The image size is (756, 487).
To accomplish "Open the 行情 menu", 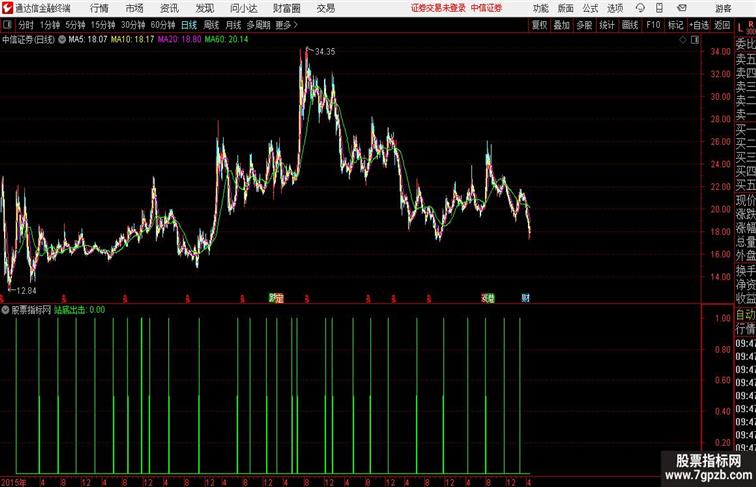I will tap(99, 8).
